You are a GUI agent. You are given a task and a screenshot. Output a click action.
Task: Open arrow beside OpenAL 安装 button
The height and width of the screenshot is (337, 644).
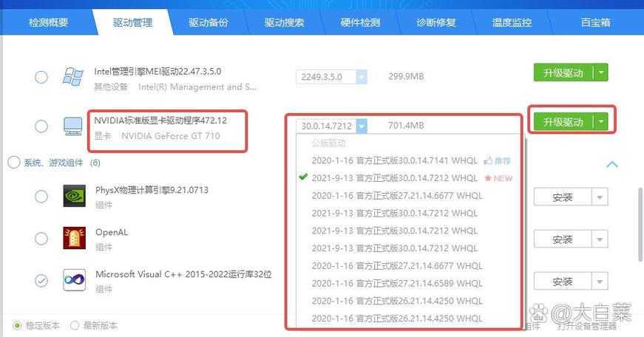coord(600,239)
